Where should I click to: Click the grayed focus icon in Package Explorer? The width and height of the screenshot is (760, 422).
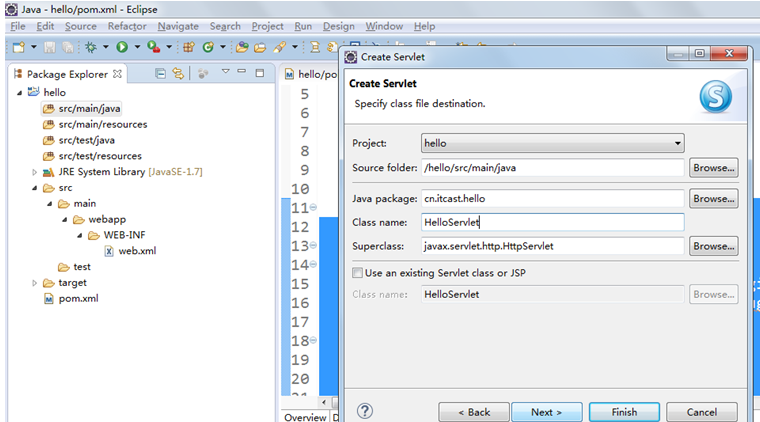[203, 74]
